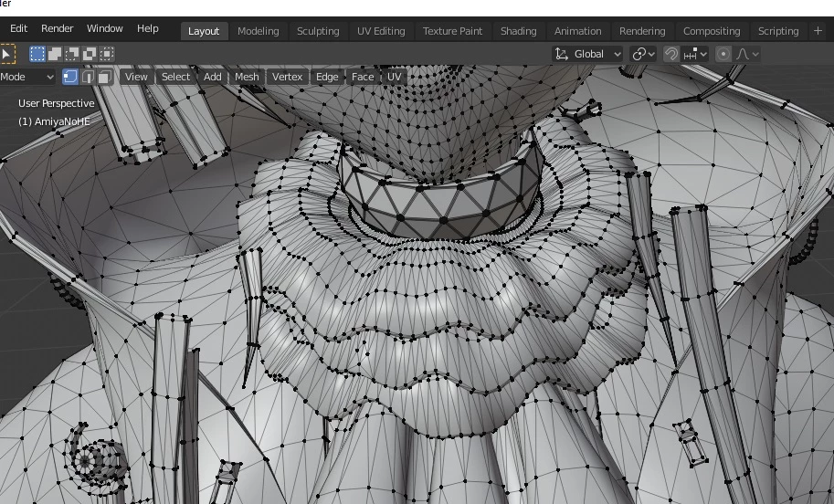The height and width of the screenshot is (504, 834).
Task: Open the Global transform orientation dropdown
Action: pos(587,54)
